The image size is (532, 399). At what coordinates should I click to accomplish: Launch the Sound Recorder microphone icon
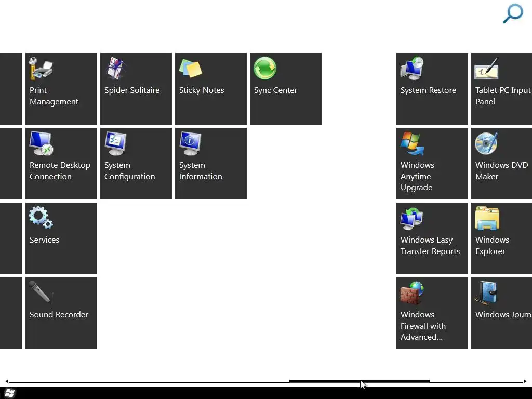[41, 292]
